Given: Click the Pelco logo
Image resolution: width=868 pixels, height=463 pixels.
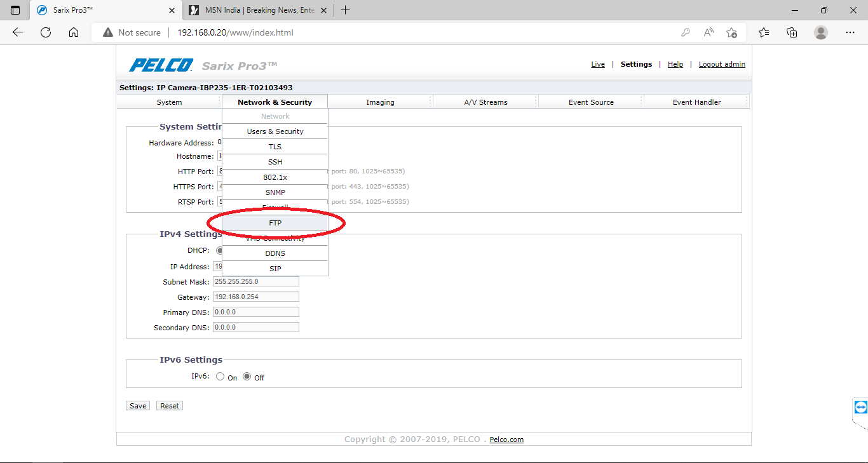Looking at the screenshot, I should [159, 64].
